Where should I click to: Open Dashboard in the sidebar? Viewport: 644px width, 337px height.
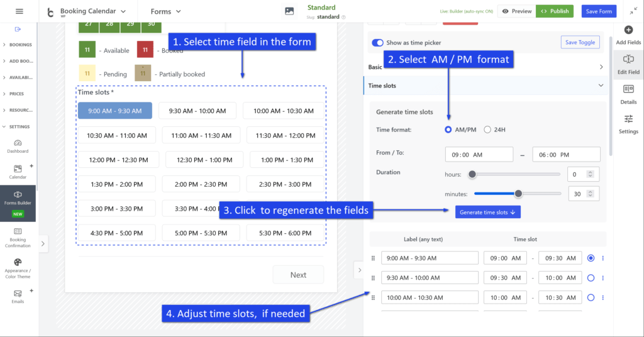click(18, 146)
